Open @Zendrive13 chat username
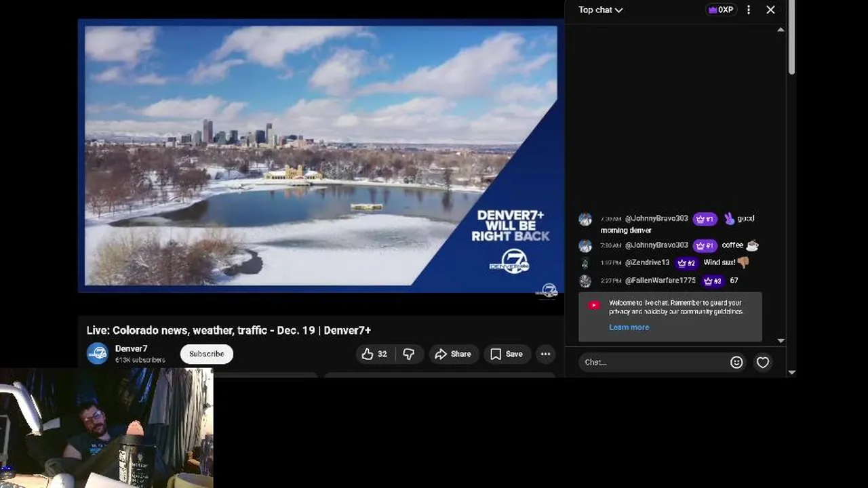868x488 pixels. coord(647,262)
